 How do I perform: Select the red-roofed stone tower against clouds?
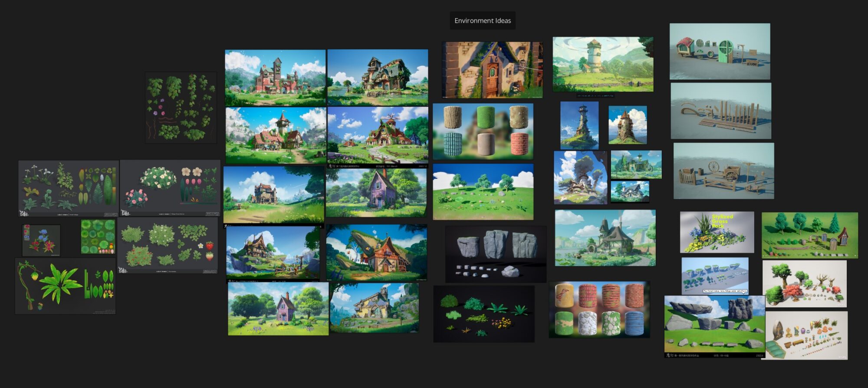pyautogui.click(x=628, y=125)
